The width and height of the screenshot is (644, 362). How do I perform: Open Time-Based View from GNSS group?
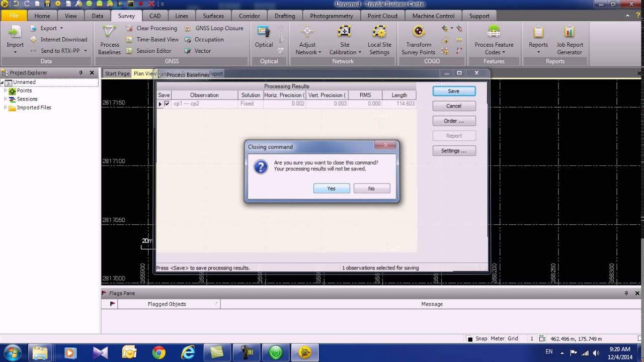pos(152,39)
